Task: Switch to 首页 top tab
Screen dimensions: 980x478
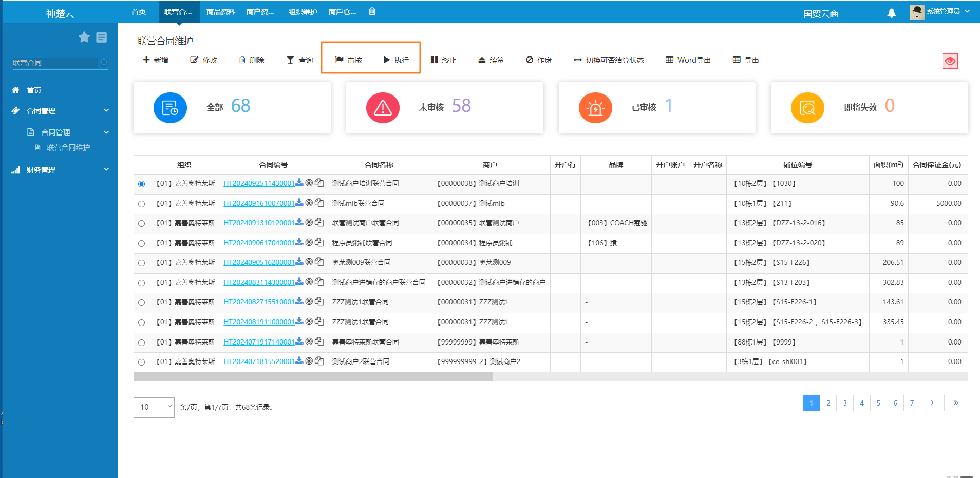Action: tap(139, 12)
